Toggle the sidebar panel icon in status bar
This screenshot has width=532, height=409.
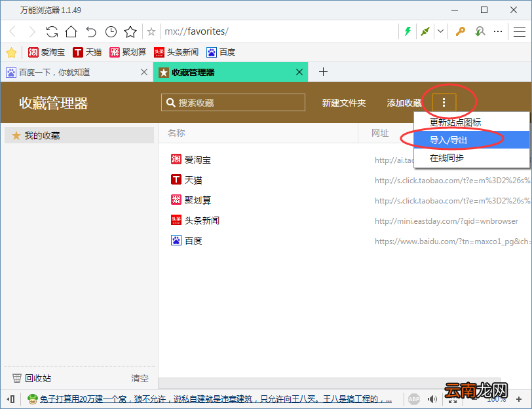[x=11, y=399]
